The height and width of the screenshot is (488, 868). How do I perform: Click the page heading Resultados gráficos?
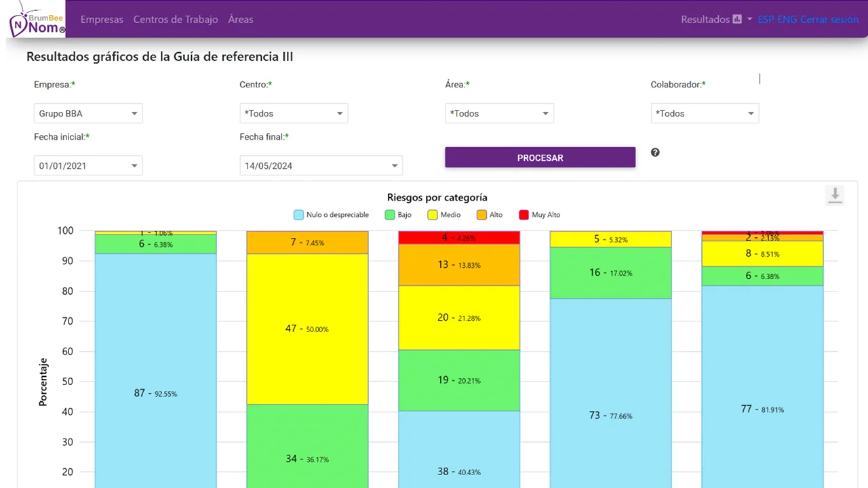(159, 57)
